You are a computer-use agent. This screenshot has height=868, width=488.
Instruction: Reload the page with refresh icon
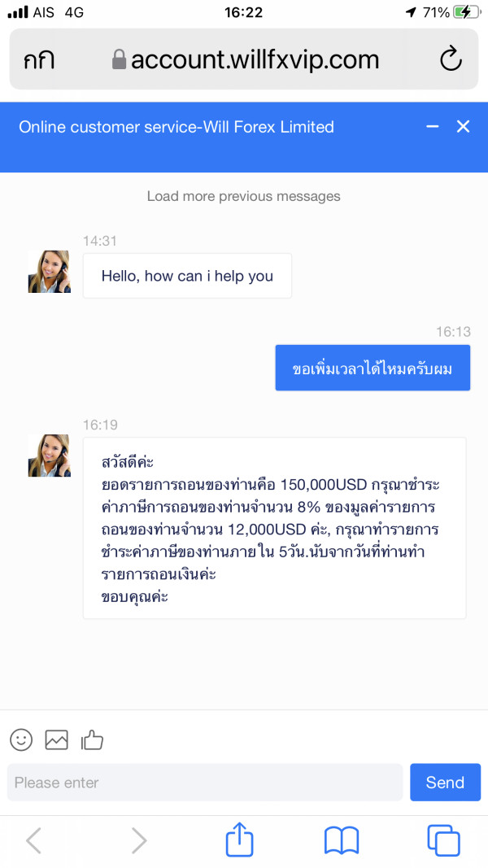(x=450, y=59)
